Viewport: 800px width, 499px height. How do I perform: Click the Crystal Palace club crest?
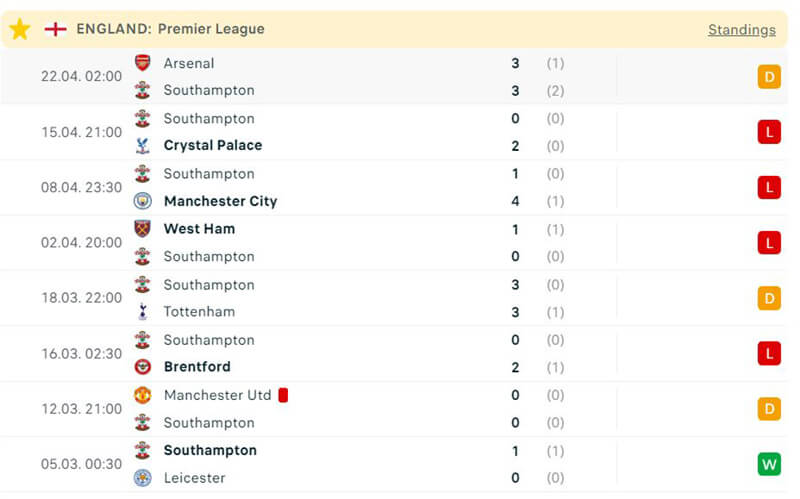coord(143,145)
